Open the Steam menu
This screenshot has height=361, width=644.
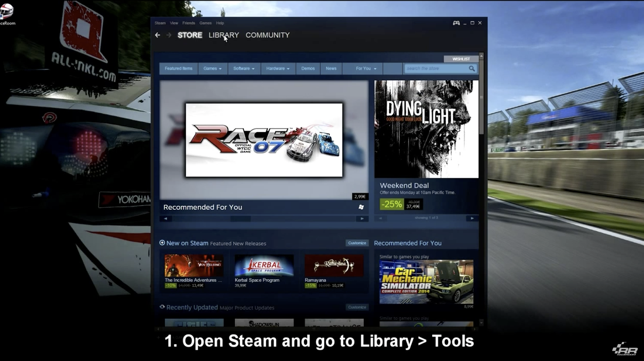coord(160,23)
